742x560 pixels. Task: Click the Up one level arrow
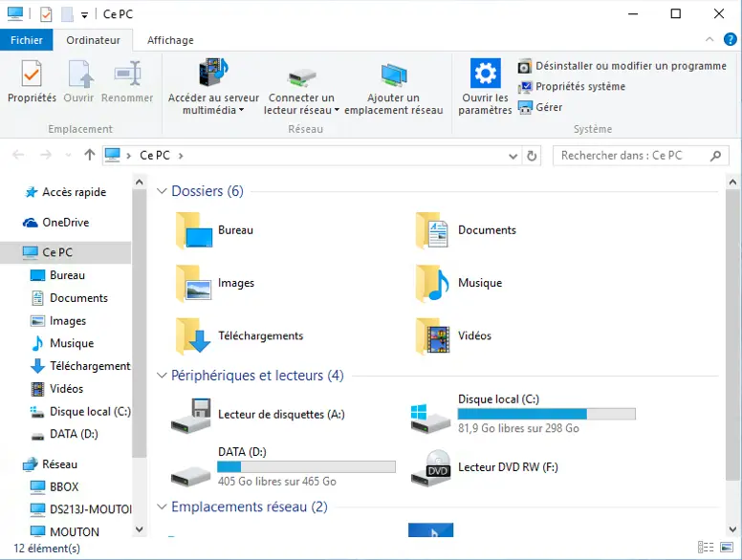90,155
